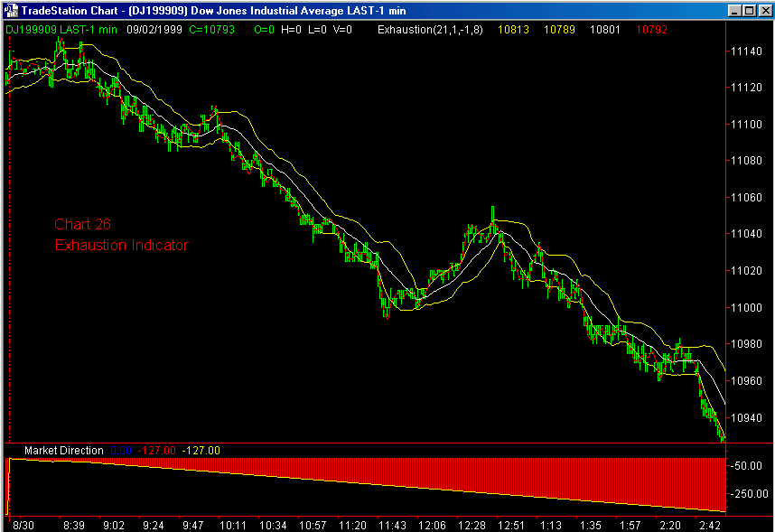The image size is (775, 532).
Task: Click the 1:13 time axis label
Action: point(551,526)
